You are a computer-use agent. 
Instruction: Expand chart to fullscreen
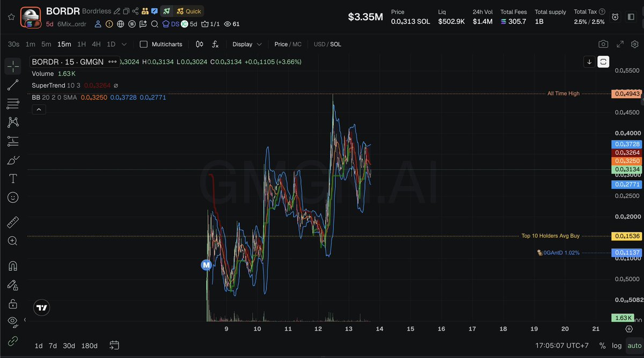click(x=620, y=44)
